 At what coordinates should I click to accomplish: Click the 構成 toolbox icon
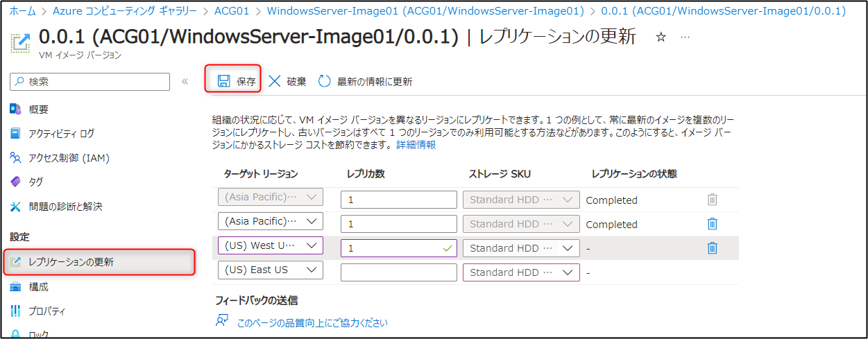click(16, 286)
